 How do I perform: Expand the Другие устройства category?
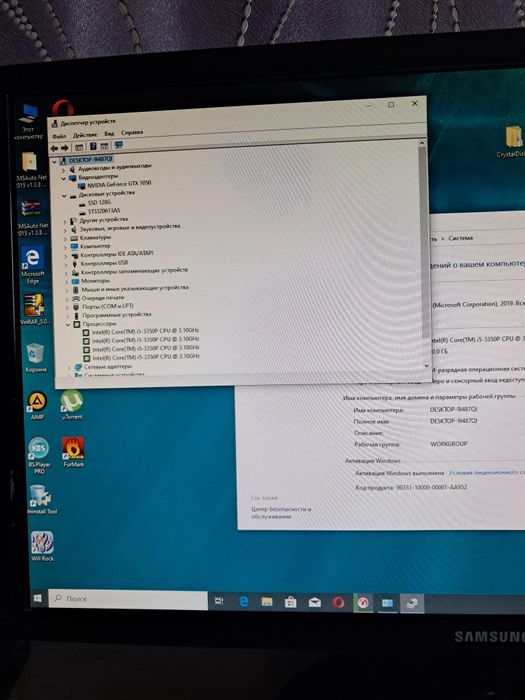(x=65, y=222)
